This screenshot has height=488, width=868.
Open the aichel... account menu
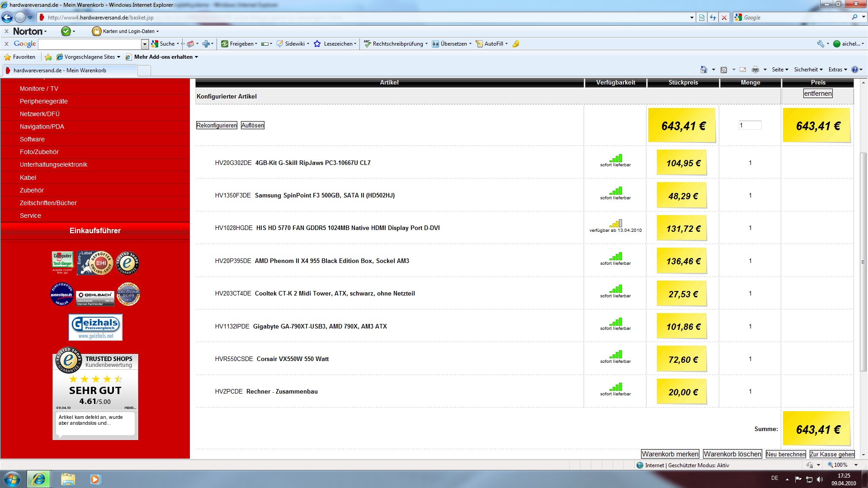tap(849, 44)
